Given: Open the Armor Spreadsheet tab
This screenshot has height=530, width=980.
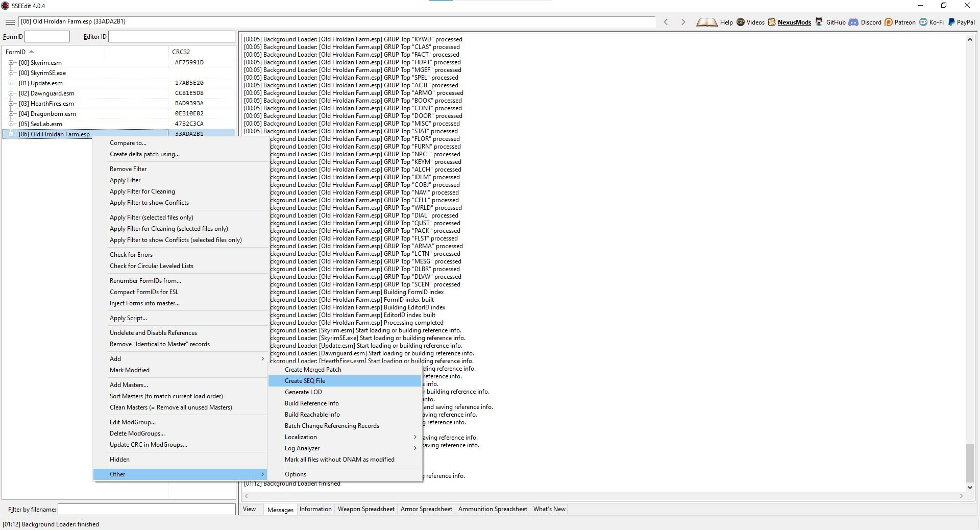Looking at the screenshot, I should [x=426, y=509].
